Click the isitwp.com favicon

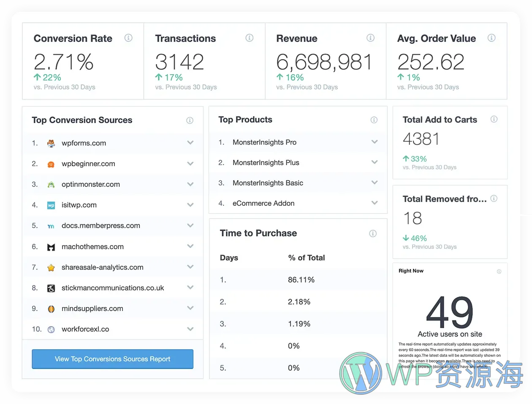[x=51, y=205]
